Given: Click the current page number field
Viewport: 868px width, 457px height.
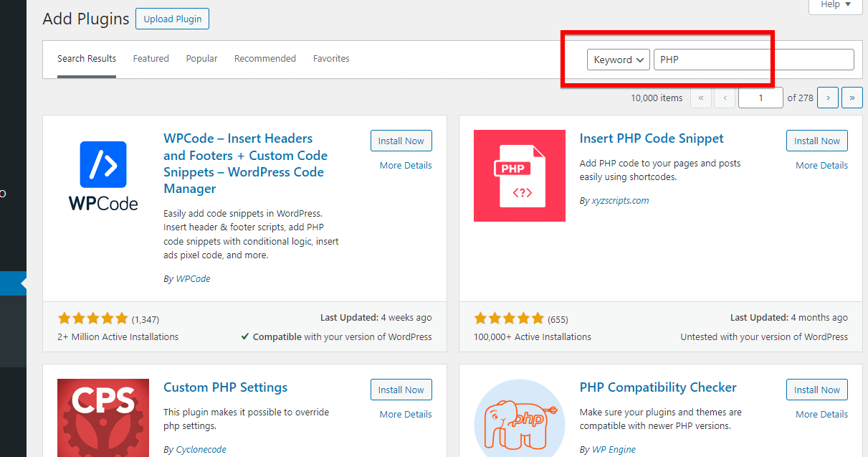Looking at the screenshot, I should coord(760,98).
